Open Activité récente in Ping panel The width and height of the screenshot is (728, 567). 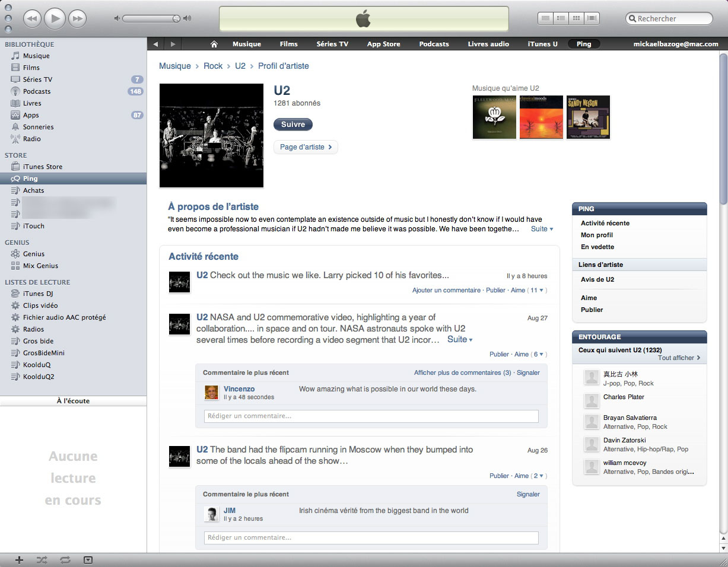[605, 223]
